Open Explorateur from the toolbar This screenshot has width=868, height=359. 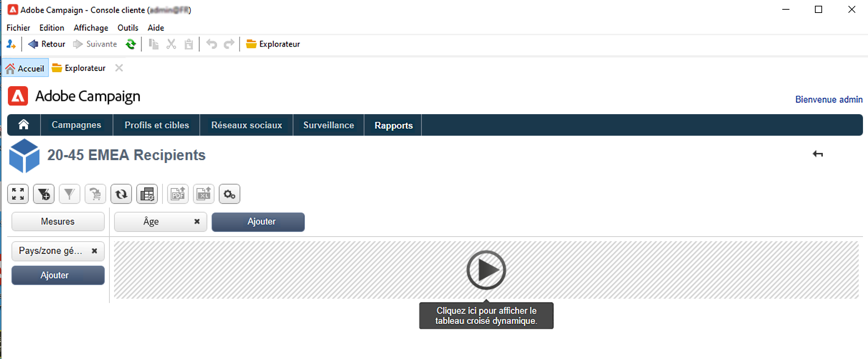point(273,44)
